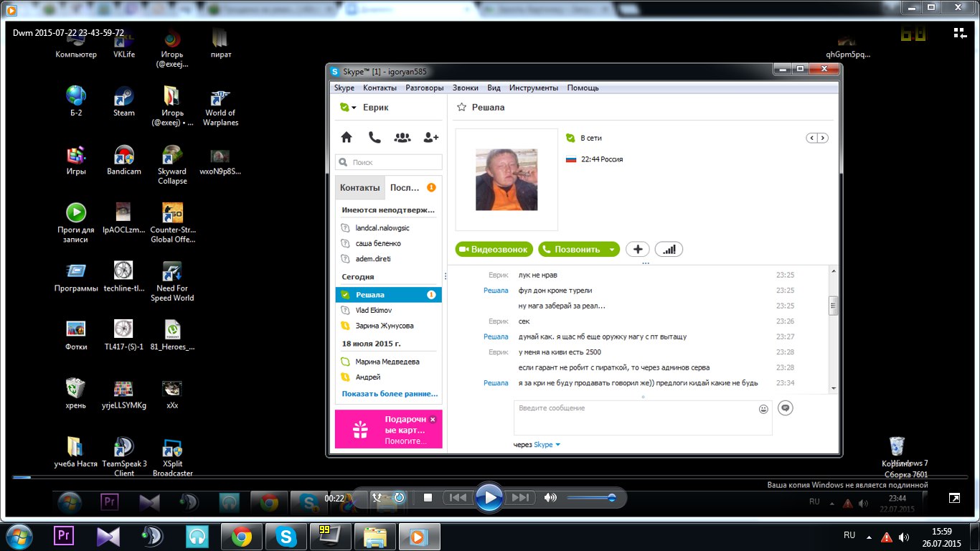Open Skype Home via the house icon
The height and width of the screenshot is (551, 980).
pos(347,137)
